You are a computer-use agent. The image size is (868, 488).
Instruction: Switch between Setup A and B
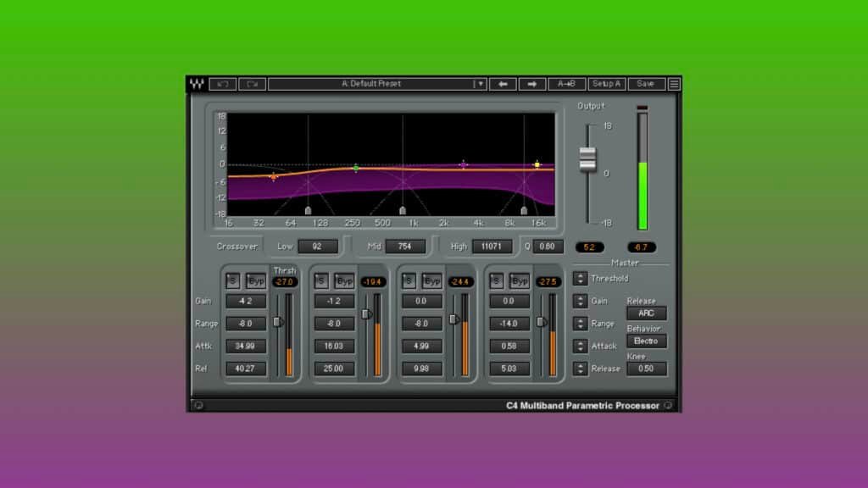pos(607,84)
